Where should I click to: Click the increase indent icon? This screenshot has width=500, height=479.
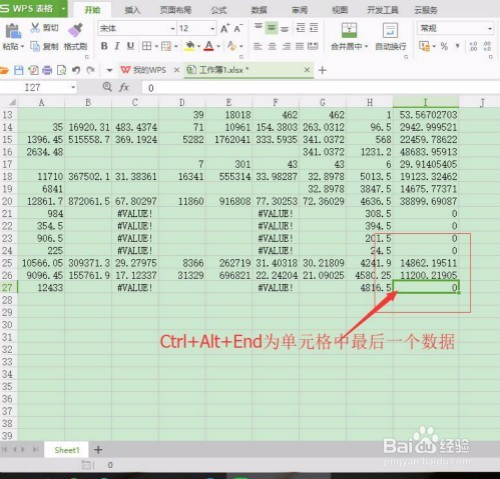pos(314,27)
